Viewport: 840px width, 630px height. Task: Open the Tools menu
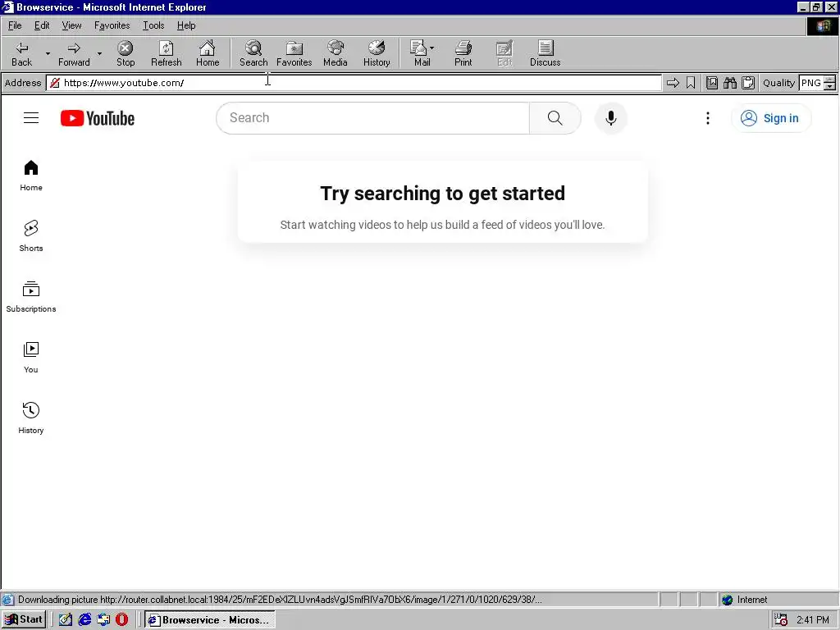click(x=153, y=25)
